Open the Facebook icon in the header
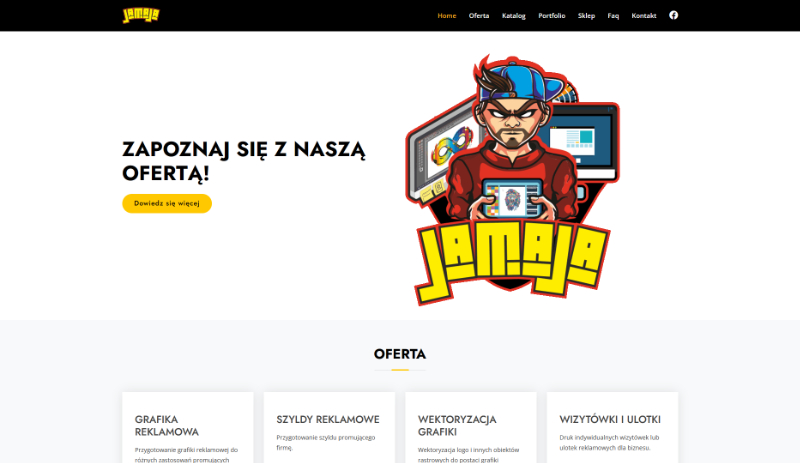This screenshot has height=463, width=800. 673,15
